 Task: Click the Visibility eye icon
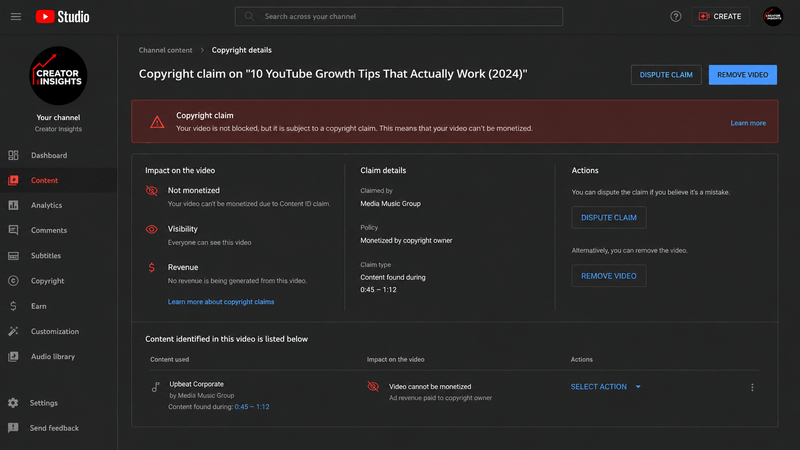coord(152,229)
